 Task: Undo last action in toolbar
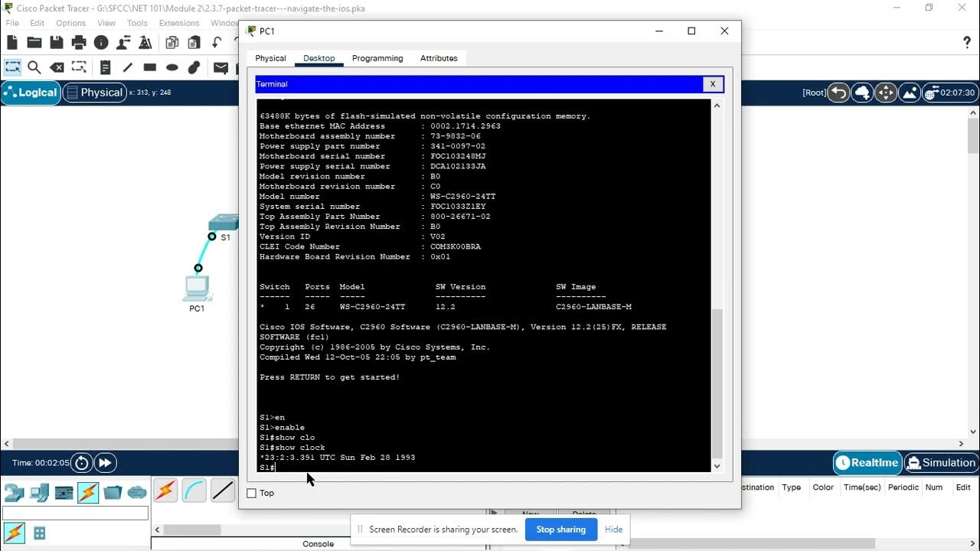click(x=217, y=43)
